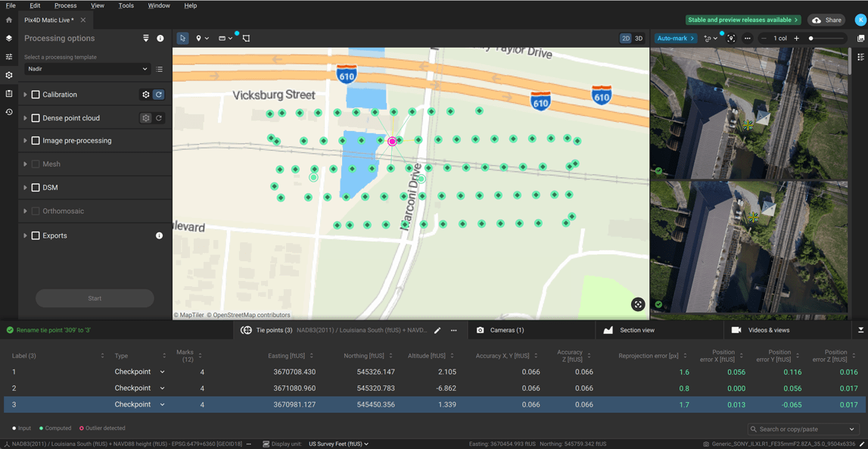The image size is (868, 449).
Task: Open the Nadir processing template dropdown
Action: [x=87, y=69]
